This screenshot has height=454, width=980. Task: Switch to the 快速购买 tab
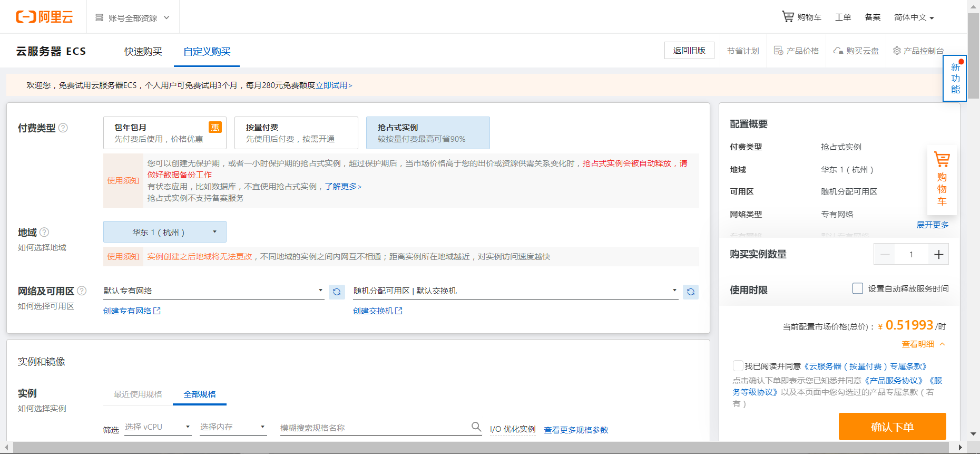click(x=143, y=51)
